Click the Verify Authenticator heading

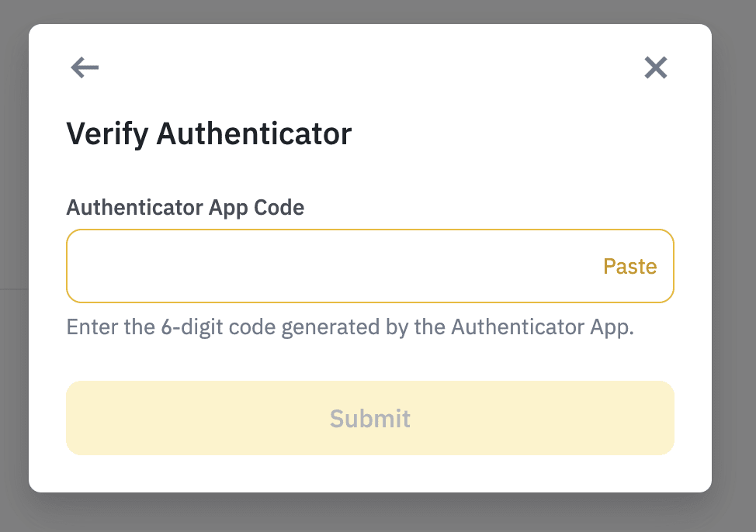pos(209,134)
